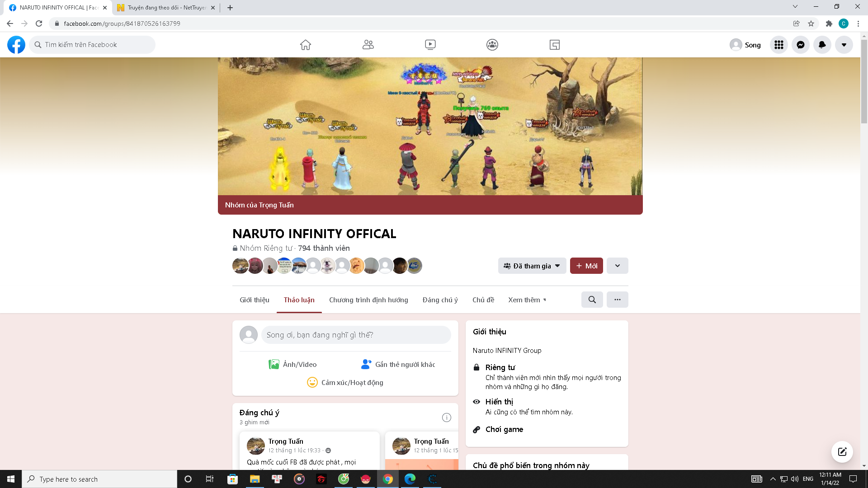Open a new browser tab
The height and width of the screenshot is (488, 868).
coord(230,8)
